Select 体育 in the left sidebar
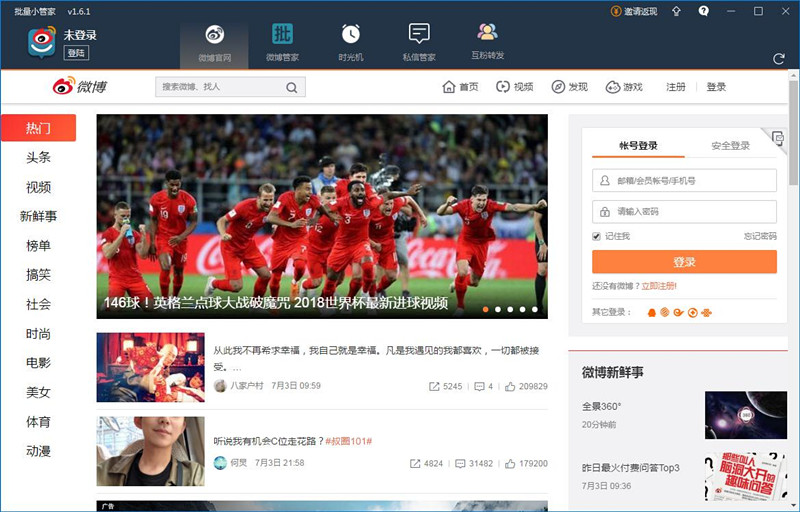The width and height of the screenshot is (800, 512). click(38, 422)
